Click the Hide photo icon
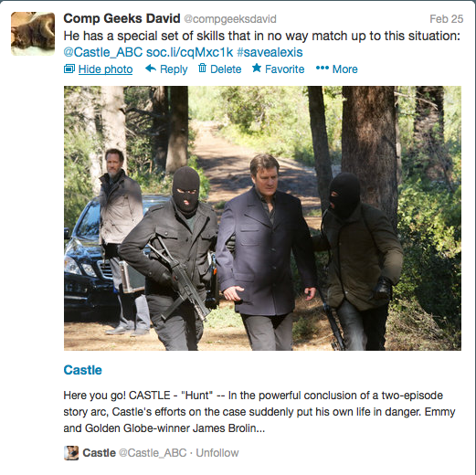476x475 pixels. pos(69,69)
